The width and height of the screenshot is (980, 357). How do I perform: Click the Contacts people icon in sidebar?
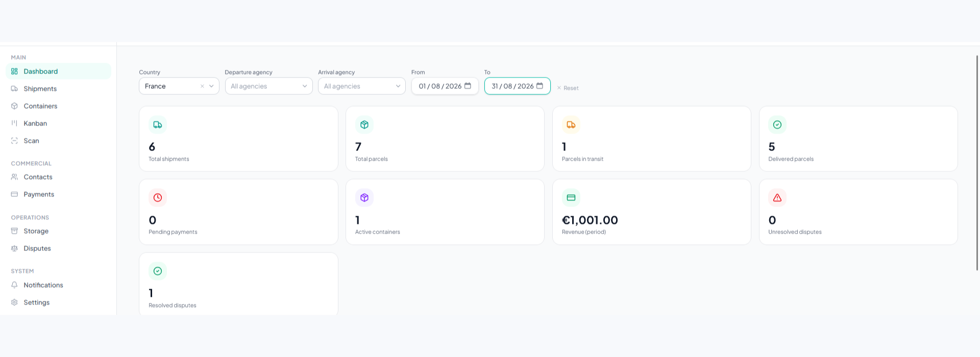pyautogui.click(x=14, y=177)
